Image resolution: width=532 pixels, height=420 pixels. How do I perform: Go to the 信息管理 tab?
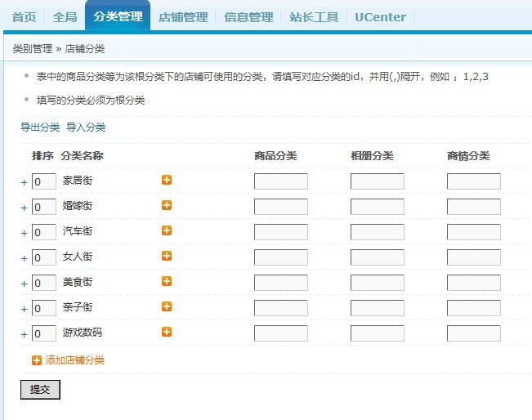(248, 17)
